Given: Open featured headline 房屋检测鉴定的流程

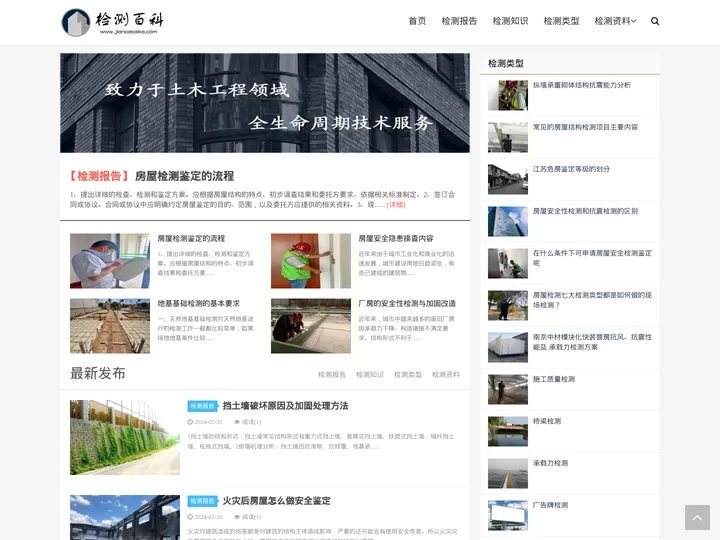Looking at the screenshot, I should tap(184, 176).
